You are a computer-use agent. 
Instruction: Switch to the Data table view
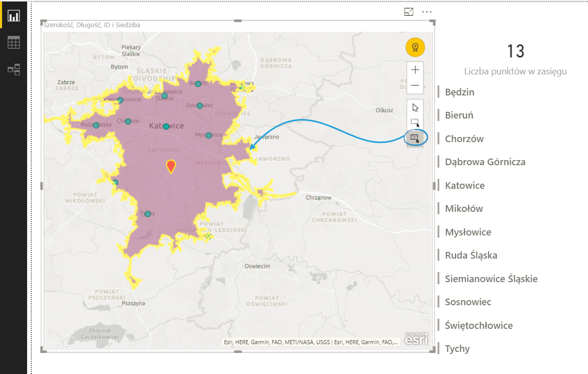pos(13,43)
